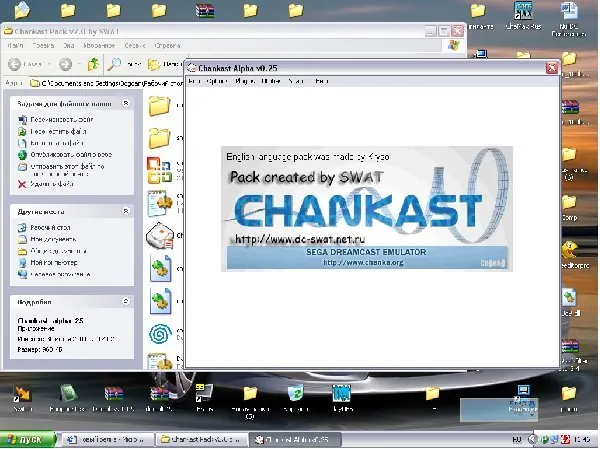This screenshot has width=600, height=449.
Task: Switch to the Word document taskbar button
Action: pyautogui.click(x=108, y=439)
